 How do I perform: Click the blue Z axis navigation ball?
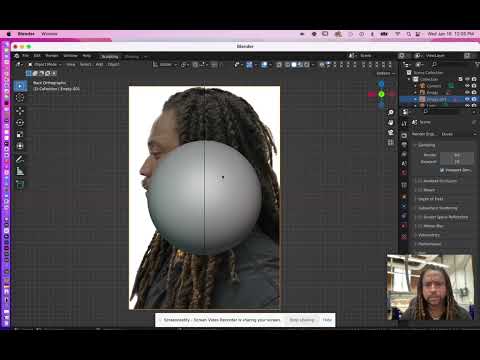pos(382,84)
